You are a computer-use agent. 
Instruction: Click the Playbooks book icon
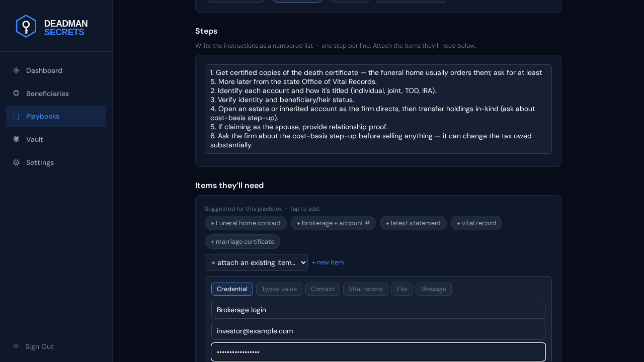click(16, 117)
